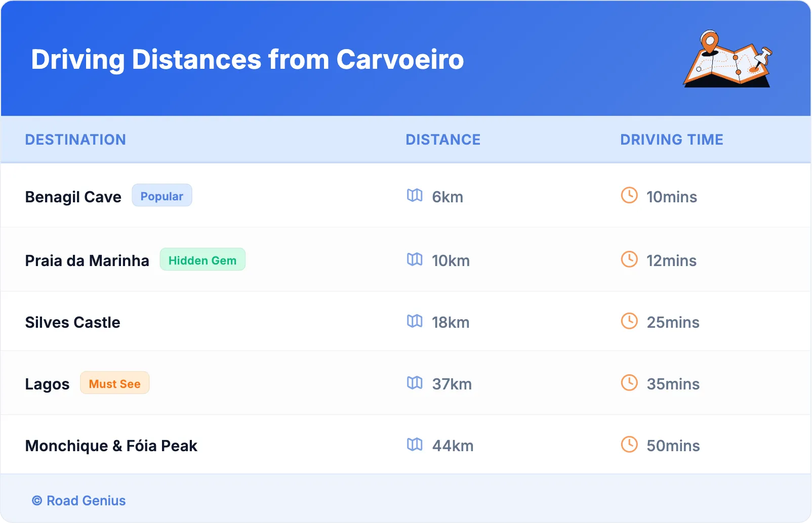Viewport: 812px width, 523px height.
Task: Click the map icon beside 37km
Action: (x=415, y=383)
